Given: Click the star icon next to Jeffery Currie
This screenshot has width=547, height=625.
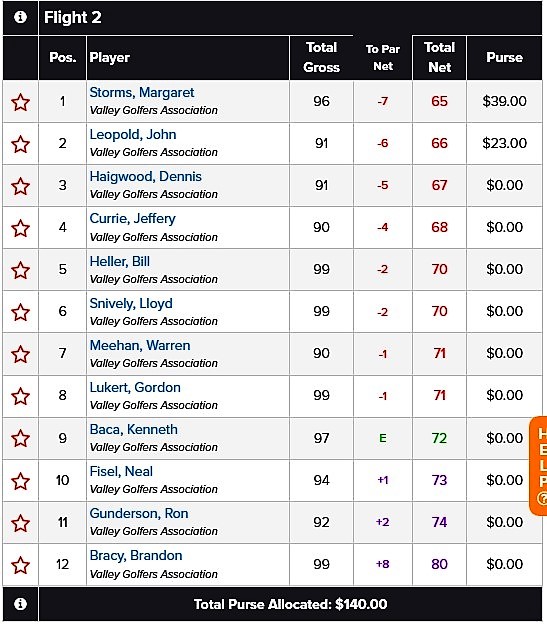Looking at the screenshot, I should point(20,228).
